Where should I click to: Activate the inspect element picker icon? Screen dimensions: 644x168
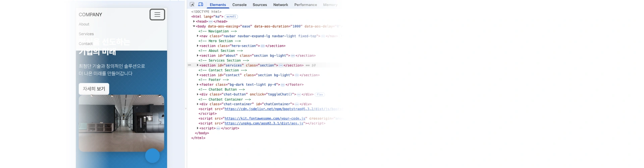(192, 4)
